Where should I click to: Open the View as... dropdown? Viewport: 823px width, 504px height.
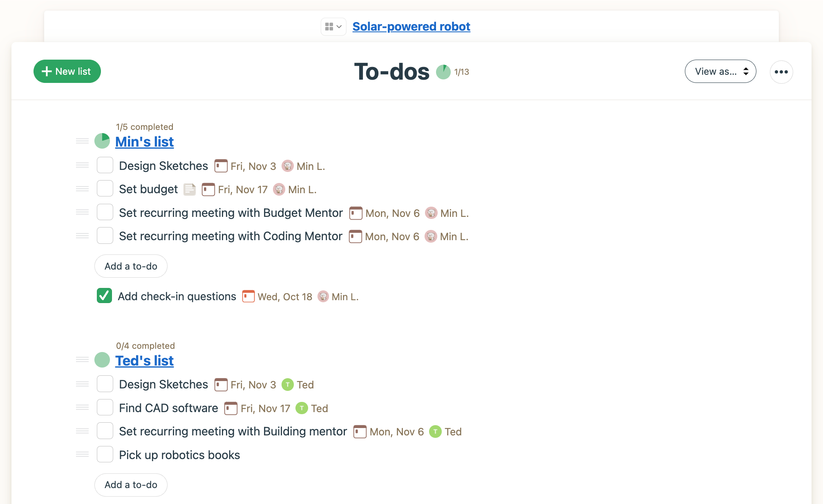coord(720,71)
